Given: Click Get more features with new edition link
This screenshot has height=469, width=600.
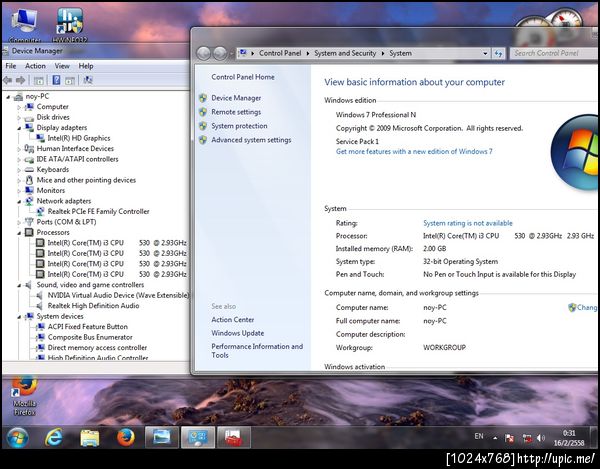Looking at the screenshot, I should (x=414, y=151).
